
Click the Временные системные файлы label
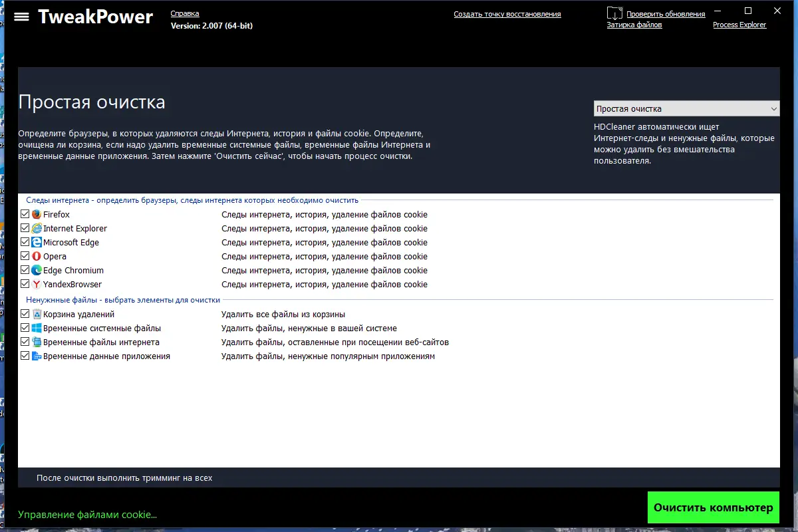pyautogui.click(x=102, y=329)
